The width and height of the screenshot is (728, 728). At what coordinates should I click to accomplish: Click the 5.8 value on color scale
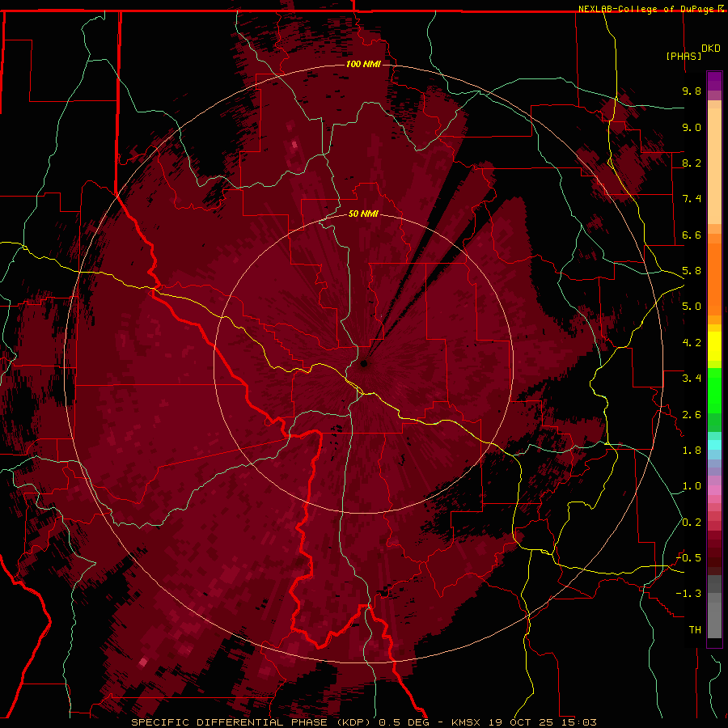[x=692, y=271]
